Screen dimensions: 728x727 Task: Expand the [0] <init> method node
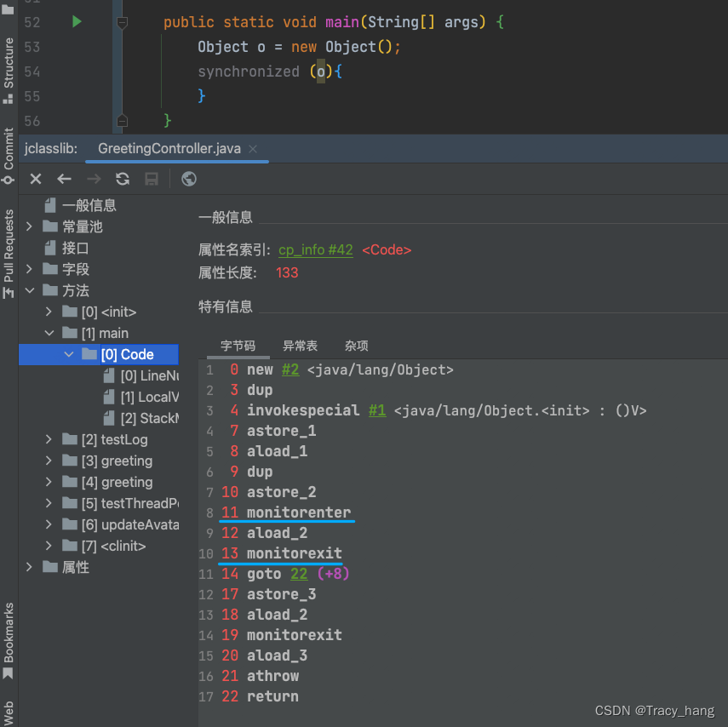point(49,312)
